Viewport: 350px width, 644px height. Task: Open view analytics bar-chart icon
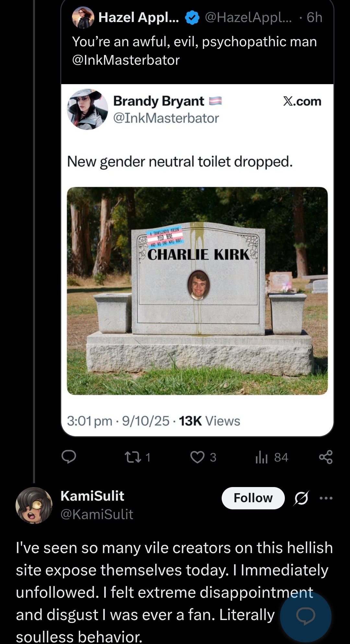(x=262, y=457)
